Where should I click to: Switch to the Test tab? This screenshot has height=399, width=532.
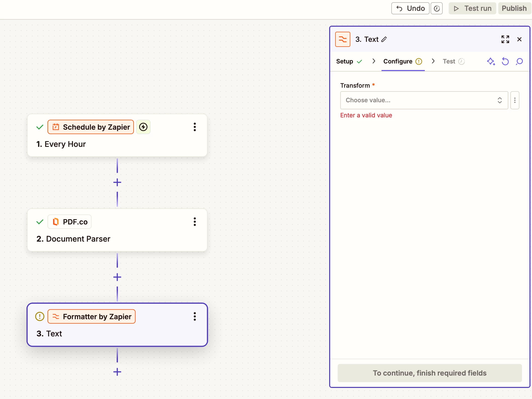454,61
